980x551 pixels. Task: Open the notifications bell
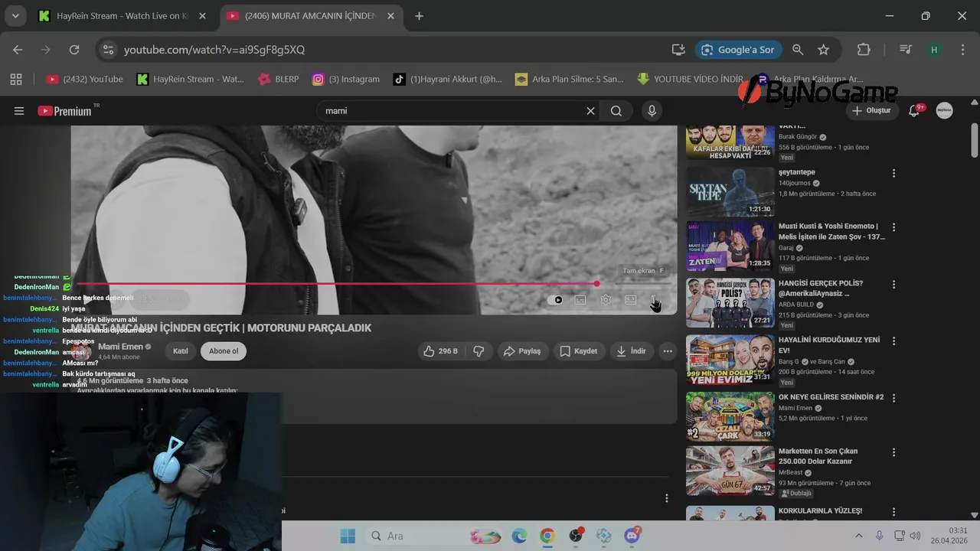coord(913,111)
